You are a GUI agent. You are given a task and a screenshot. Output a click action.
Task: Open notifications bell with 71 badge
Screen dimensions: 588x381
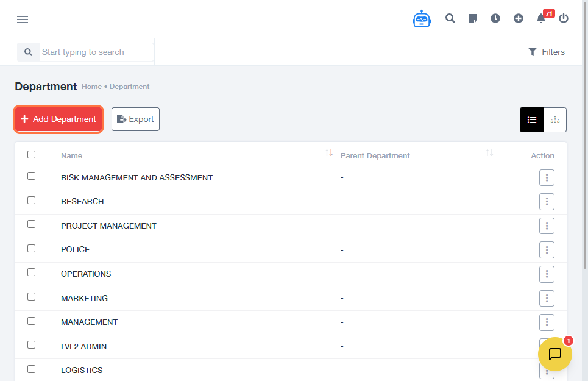541,18
